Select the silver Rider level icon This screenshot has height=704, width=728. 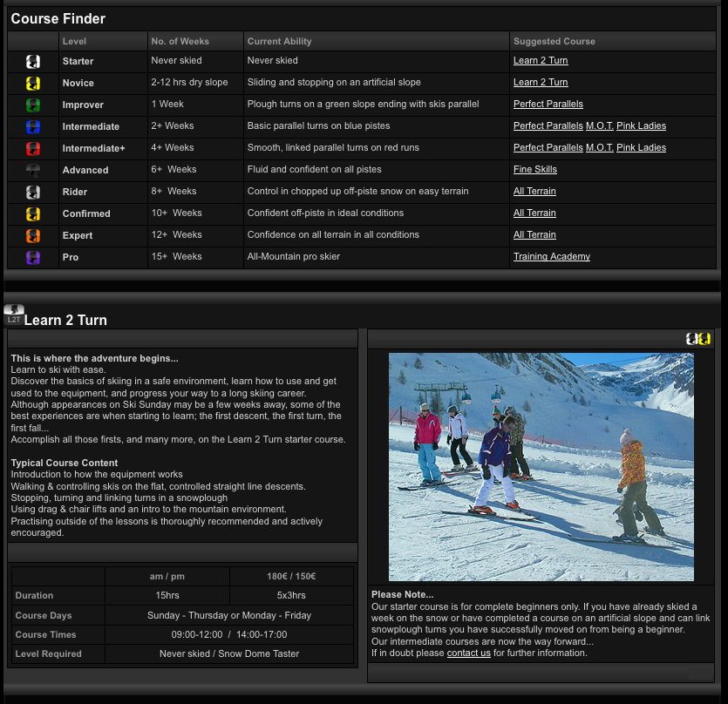click(32, 192)
